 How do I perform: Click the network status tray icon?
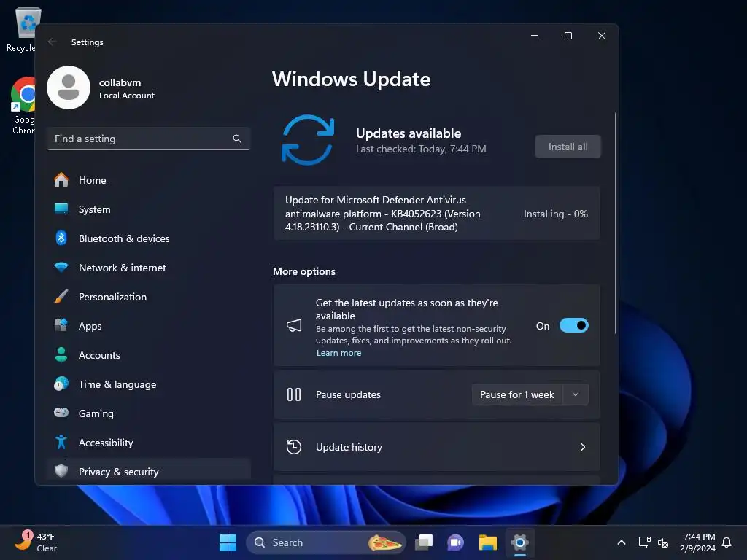tap(644, 542)
